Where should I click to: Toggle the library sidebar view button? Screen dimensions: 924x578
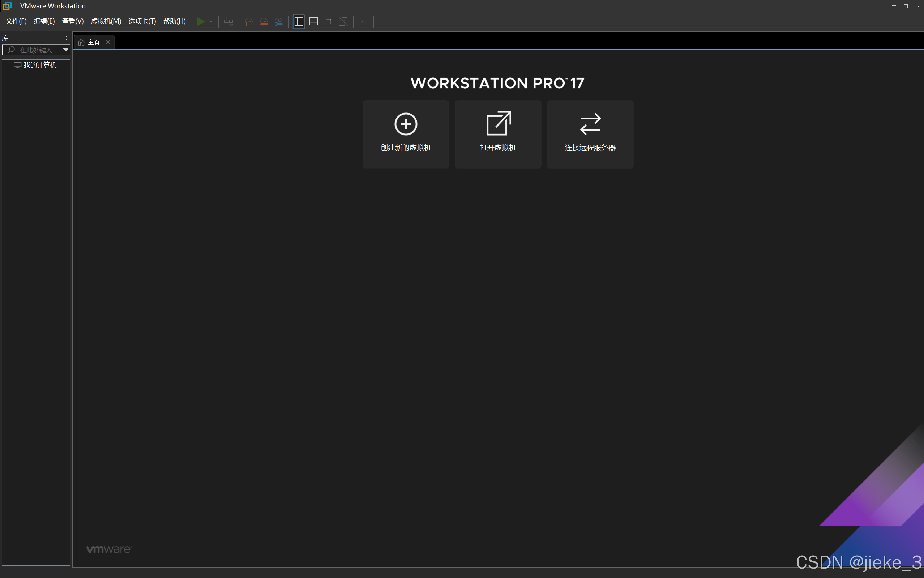pyautogui.click(x=299, y=21)
